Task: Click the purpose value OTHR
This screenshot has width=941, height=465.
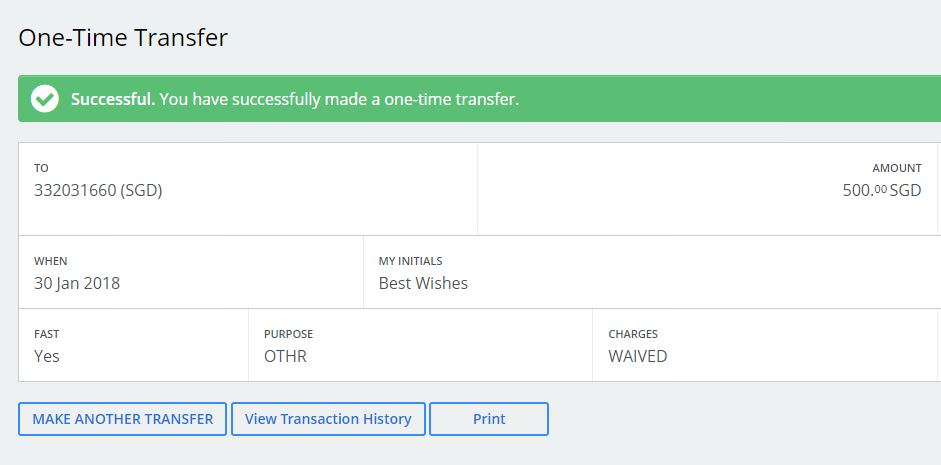Action: 285,356
